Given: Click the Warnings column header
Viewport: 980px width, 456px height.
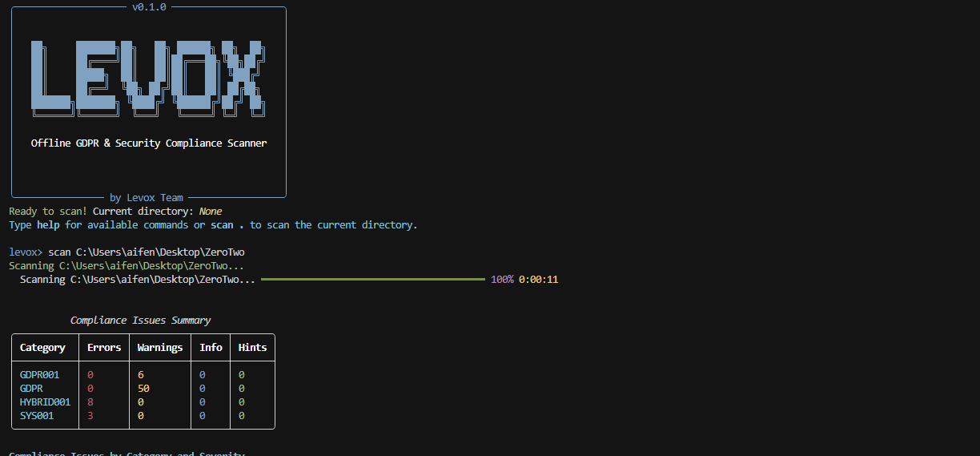Looking at the screenshot, I should point(160,348).
